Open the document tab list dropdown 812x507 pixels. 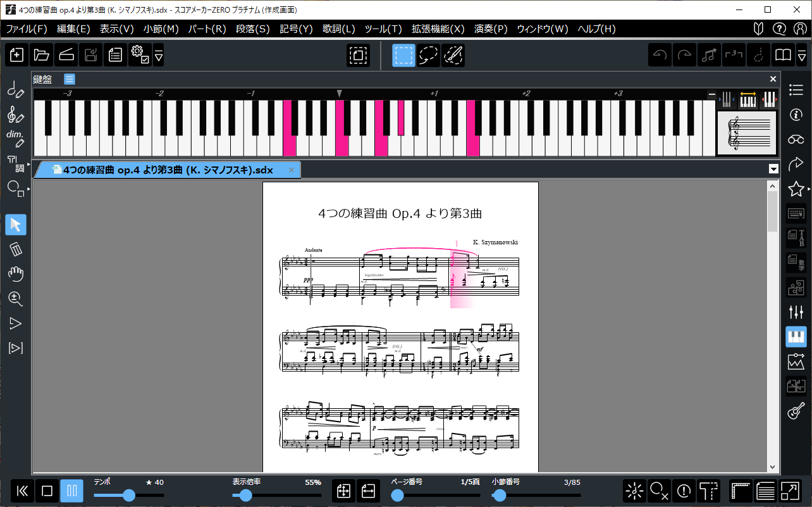click(773, 169)
